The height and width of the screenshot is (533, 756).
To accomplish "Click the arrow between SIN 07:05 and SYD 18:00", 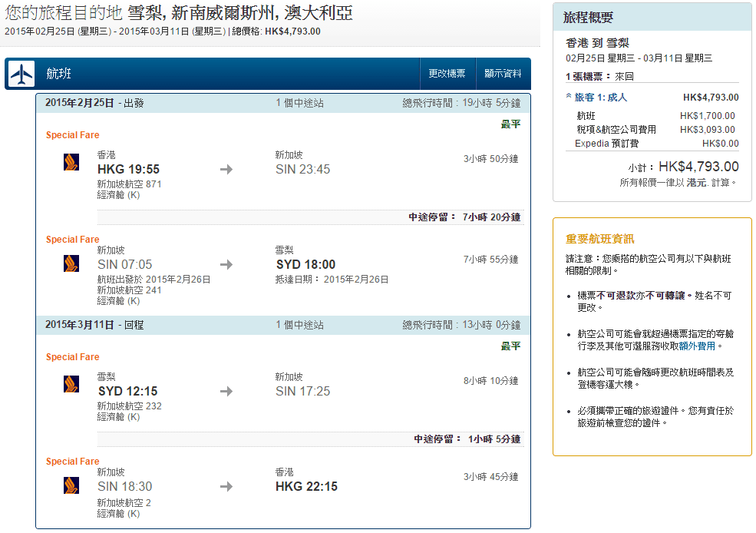I will (226, 264).
